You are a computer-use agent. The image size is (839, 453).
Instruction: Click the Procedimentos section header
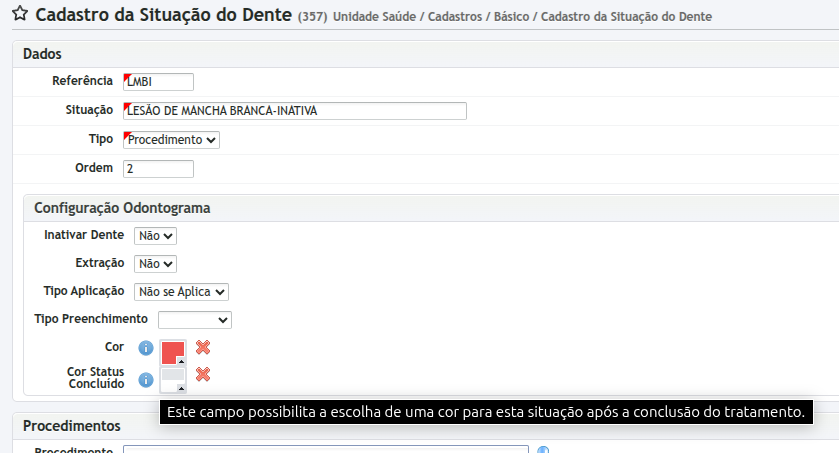tap(71, 426)
